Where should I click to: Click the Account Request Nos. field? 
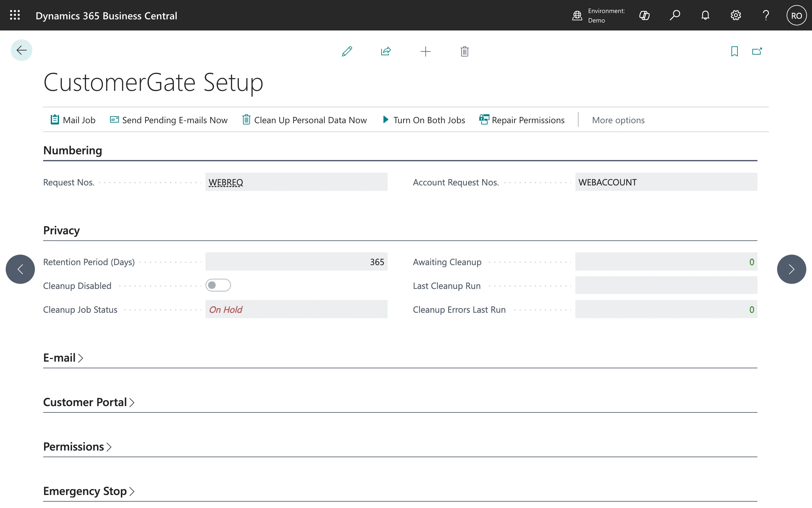(666, 182)
